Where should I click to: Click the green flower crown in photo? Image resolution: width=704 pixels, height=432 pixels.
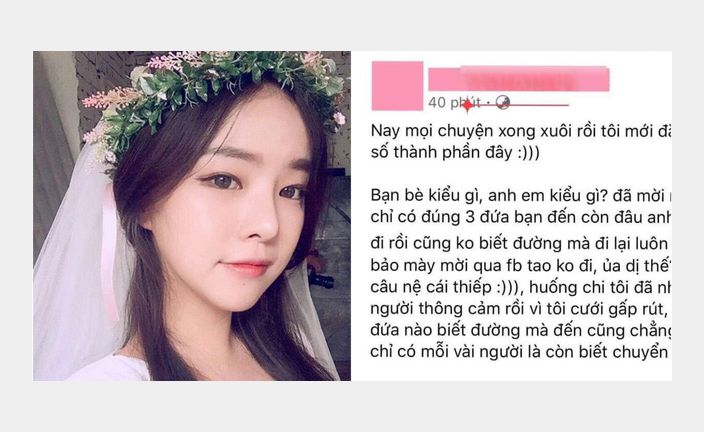tap(211, 90)
